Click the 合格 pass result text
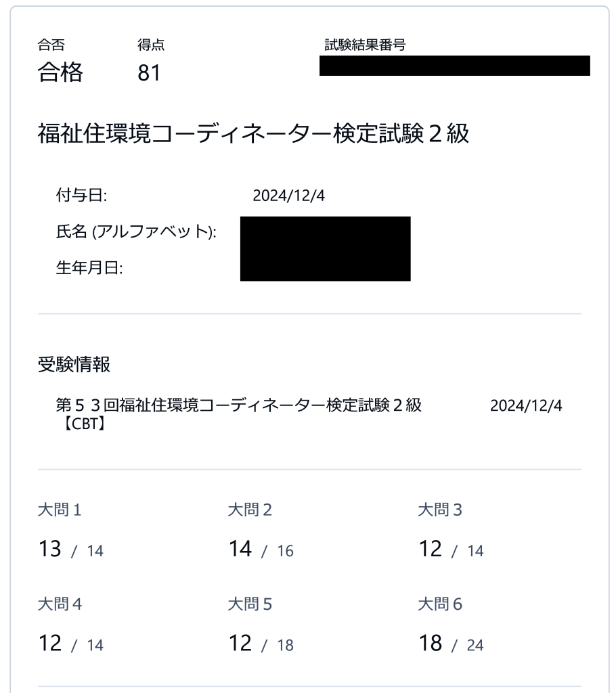 [x=60, y=72]
